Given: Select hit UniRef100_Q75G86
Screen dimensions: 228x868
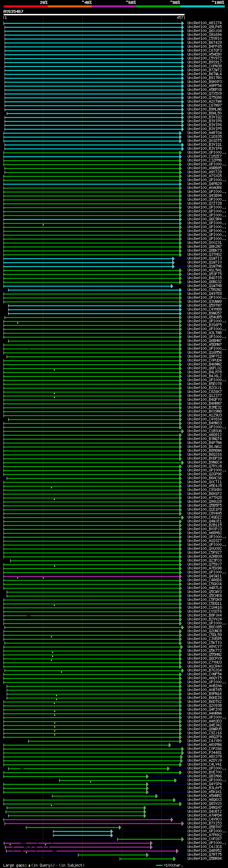Looking at the screenshot, I should (x=204, y=97).
